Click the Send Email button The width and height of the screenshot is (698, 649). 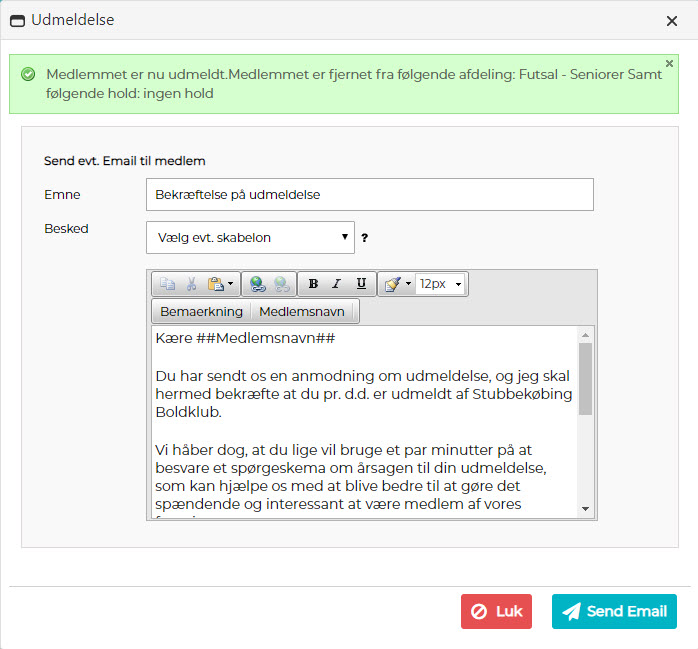point(614,612)
